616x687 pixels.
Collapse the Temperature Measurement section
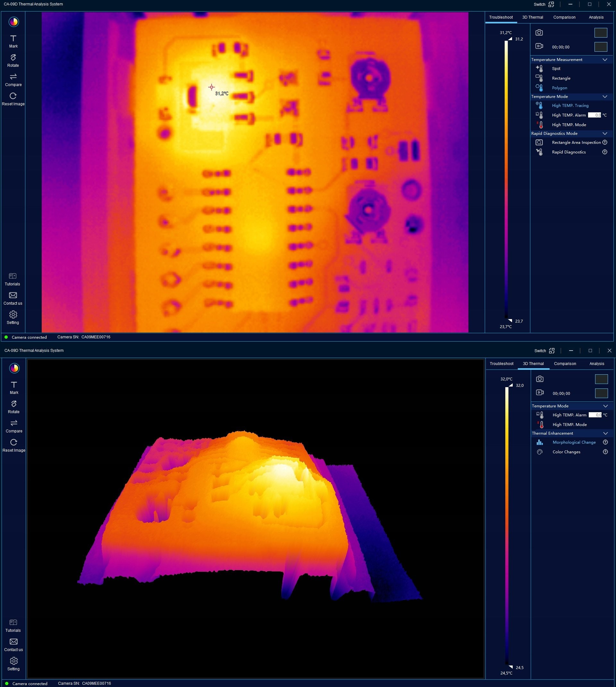tap(605, 60)
